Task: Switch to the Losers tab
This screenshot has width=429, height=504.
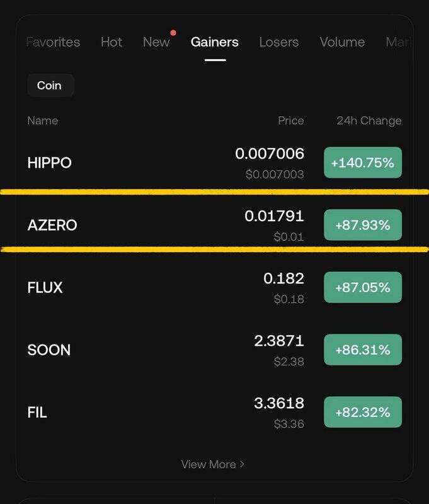Action: tap(279, 42)
